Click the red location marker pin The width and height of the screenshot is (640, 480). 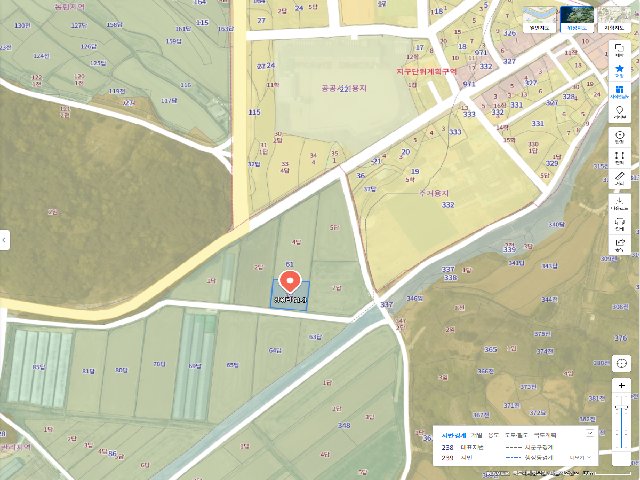[x=290, y=282]
